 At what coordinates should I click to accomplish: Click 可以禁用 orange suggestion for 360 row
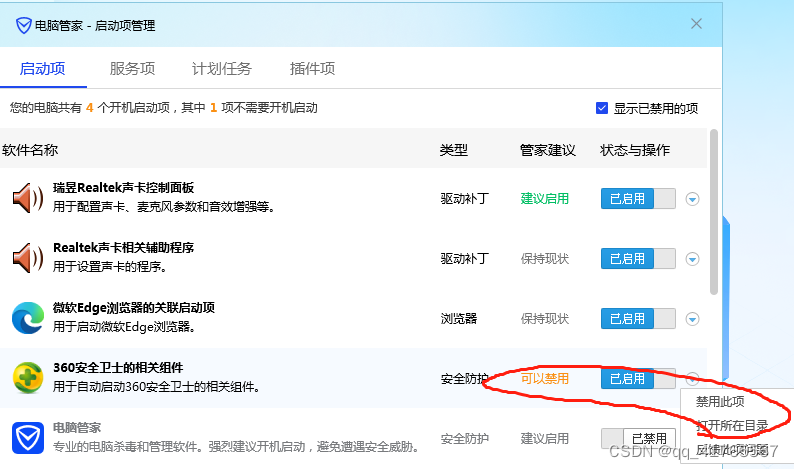545,378
